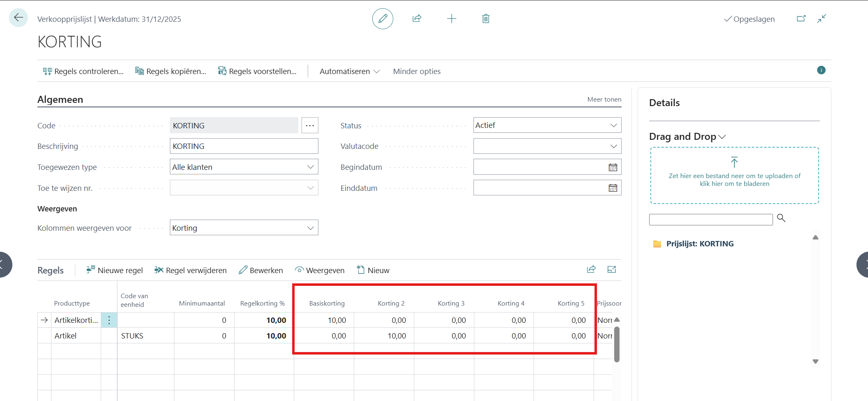Click the search magnifier in Details
This screenshot has height=401, width=868.
click(781, 218)
